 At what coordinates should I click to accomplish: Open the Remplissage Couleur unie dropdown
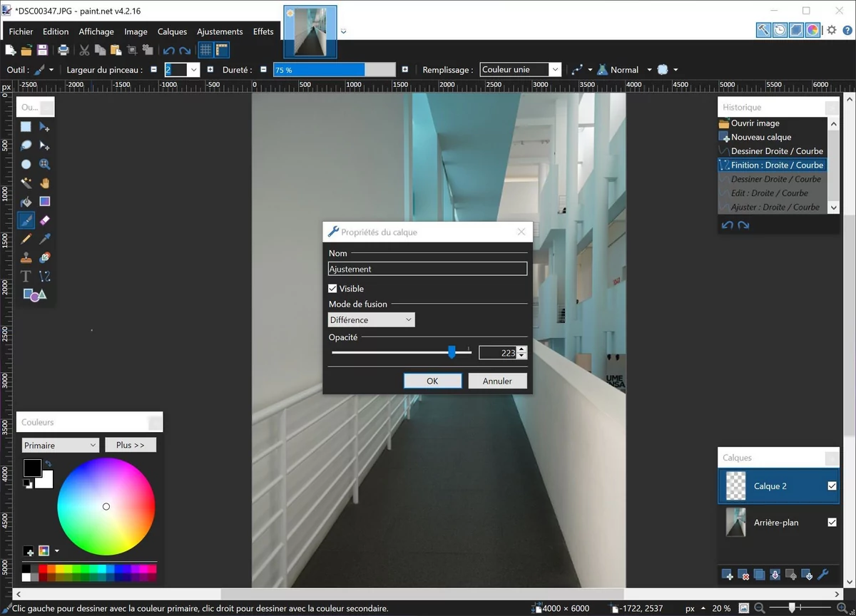click(521, 69)
